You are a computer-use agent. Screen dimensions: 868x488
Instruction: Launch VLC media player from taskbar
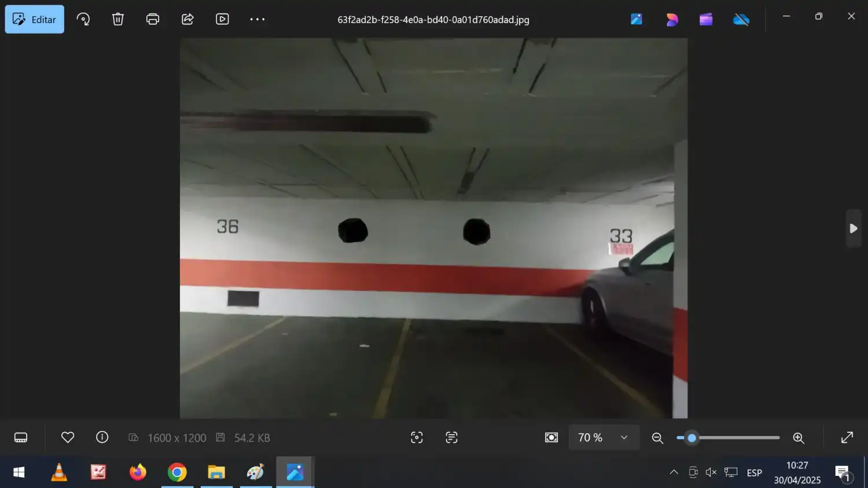click(x=59, y=472)
